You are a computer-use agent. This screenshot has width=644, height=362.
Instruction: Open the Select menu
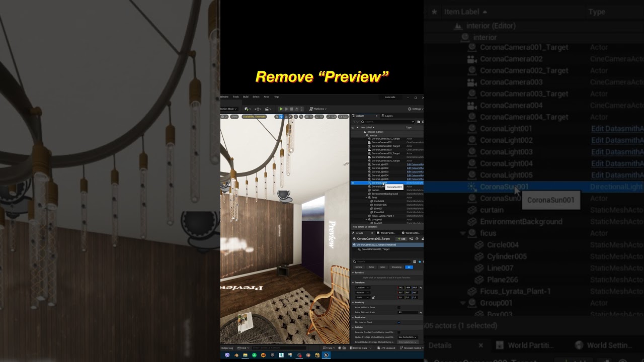click(x=256, y=97)
